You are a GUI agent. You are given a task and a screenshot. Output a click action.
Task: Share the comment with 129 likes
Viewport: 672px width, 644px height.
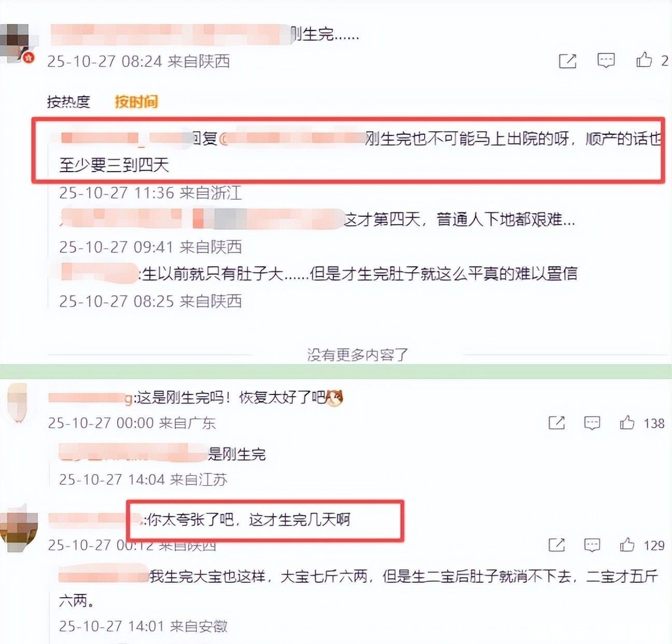(556, 545)
